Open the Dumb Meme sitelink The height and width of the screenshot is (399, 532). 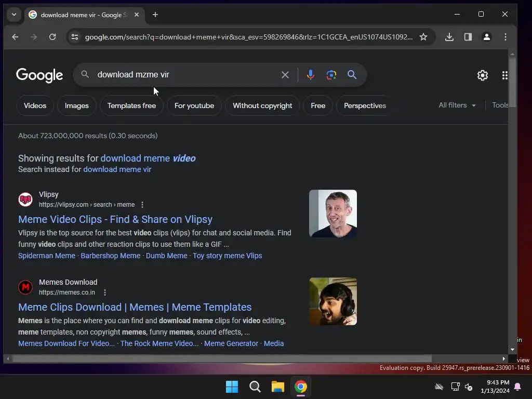167,256
